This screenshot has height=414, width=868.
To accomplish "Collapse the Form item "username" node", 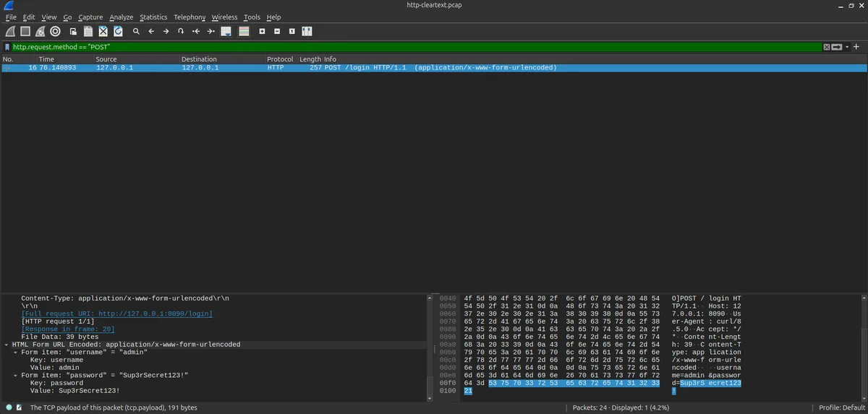I will tap(15, 353).
